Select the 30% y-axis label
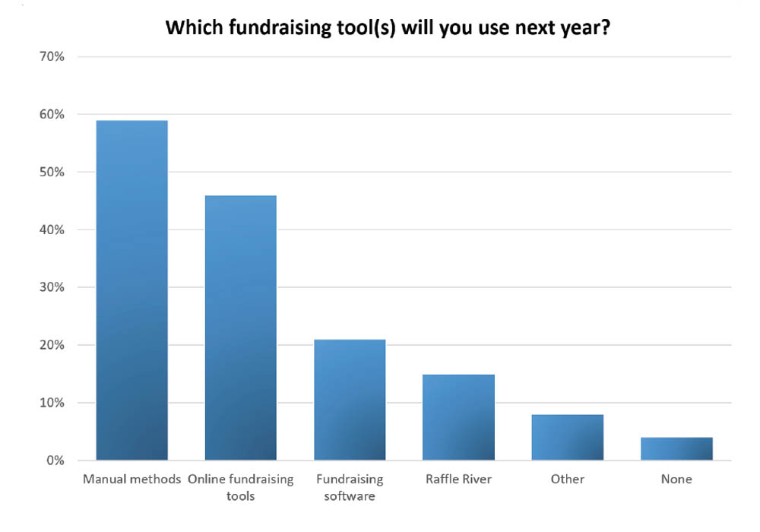Image resolution: width=760 pixels, height=532 pixels. (x=52, y=287)
